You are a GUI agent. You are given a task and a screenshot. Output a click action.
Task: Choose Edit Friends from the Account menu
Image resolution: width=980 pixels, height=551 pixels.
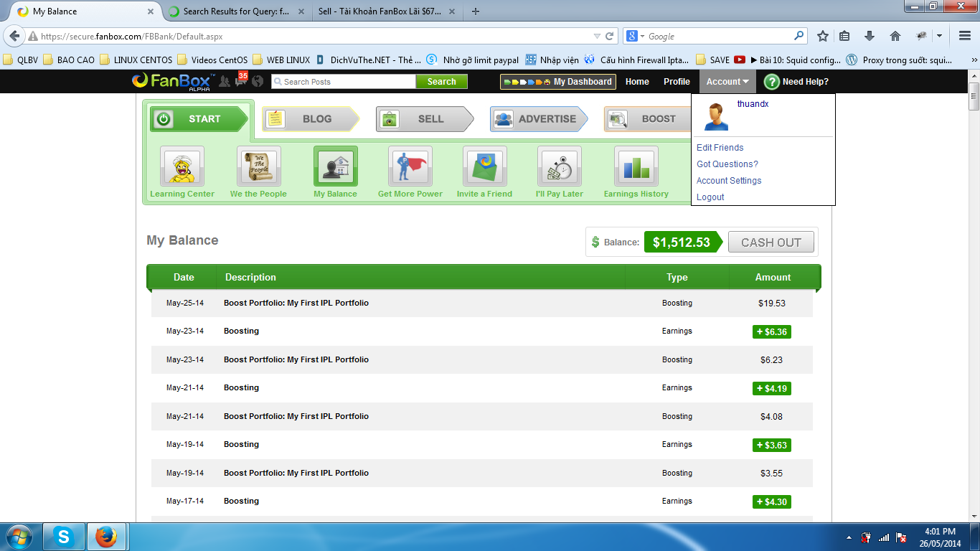pyautogui.click(x=720, y=148)
